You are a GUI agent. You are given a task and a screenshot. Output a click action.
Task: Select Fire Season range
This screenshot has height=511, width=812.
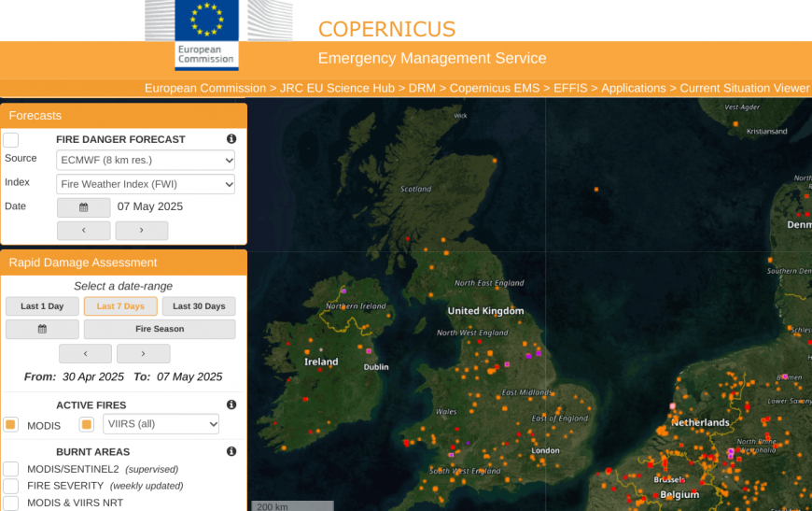[x=160, y=329]
